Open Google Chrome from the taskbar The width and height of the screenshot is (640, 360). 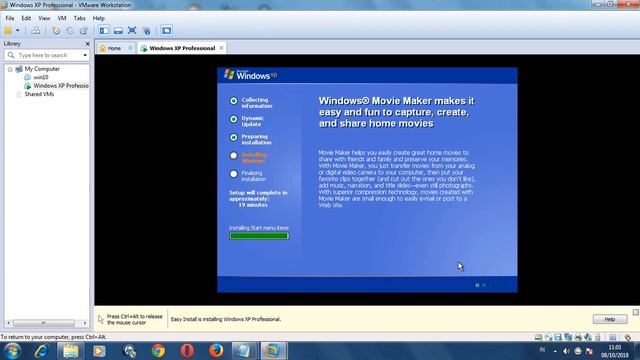click(158, 351)
